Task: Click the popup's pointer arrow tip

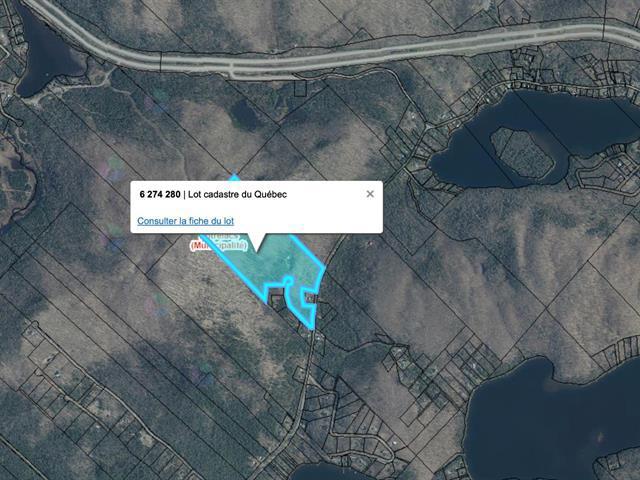Action: 256,249
